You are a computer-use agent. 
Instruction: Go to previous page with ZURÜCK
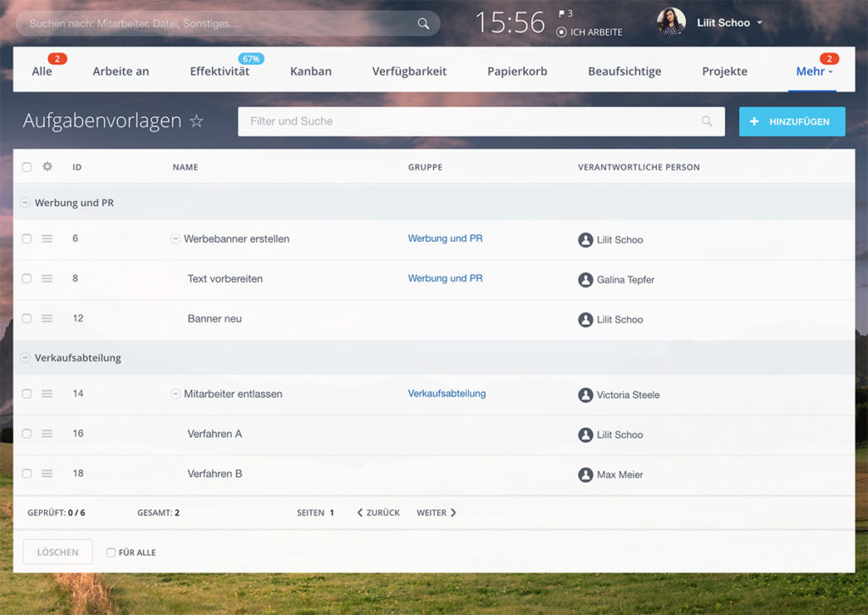[x=379, y=512]
